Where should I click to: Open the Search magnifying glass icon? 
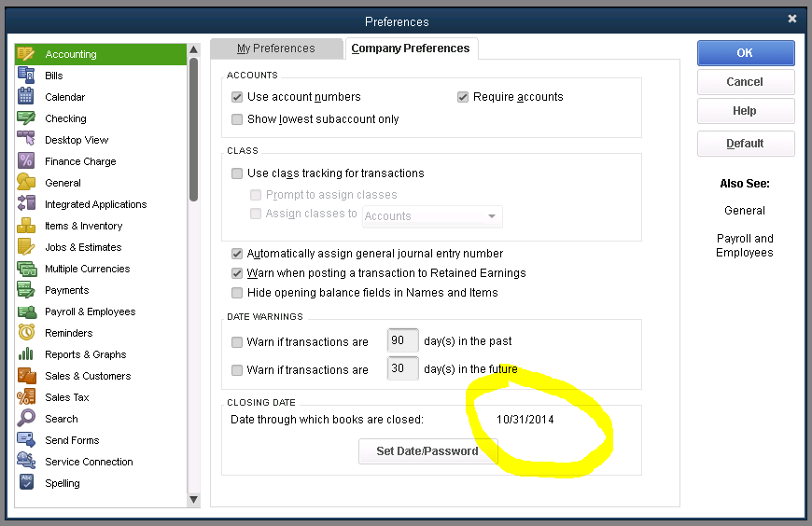(26, 419)
